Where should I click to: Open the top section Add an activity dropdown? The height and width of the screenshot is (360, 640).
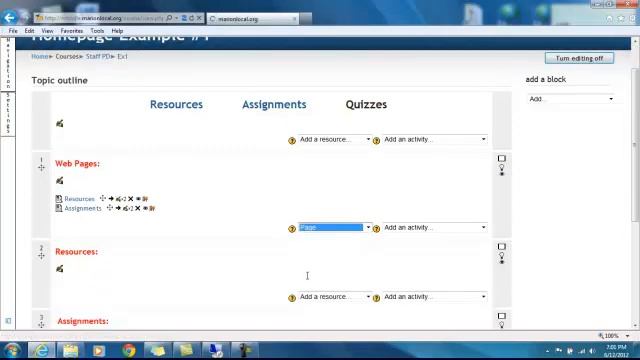tap(435, 139)
